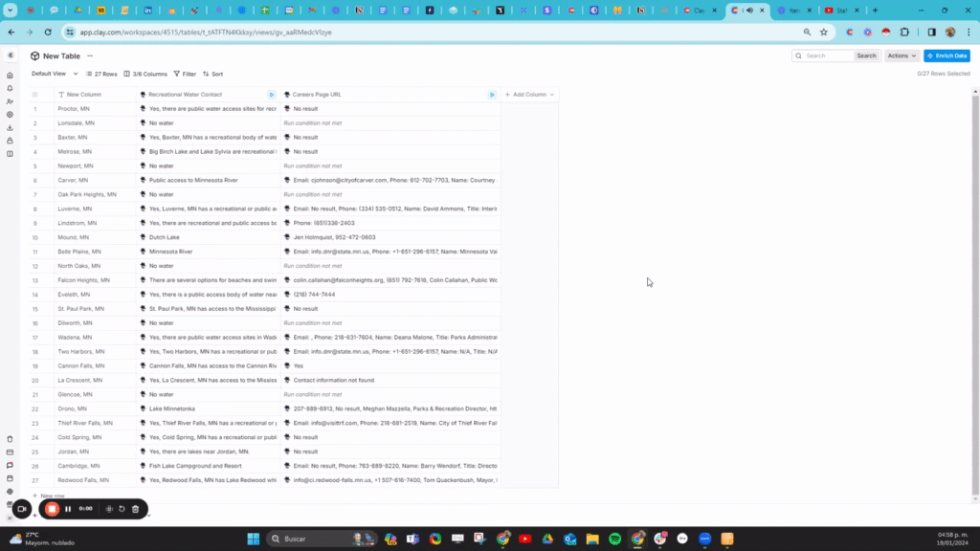Select all rows with header checkbox

[35, 95]
